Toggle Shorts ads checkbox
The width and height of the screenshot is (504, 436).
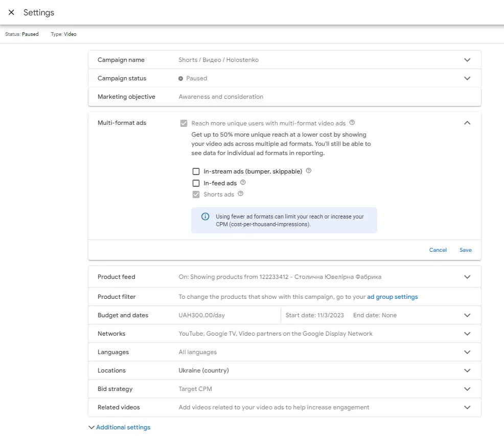[196, 194]
